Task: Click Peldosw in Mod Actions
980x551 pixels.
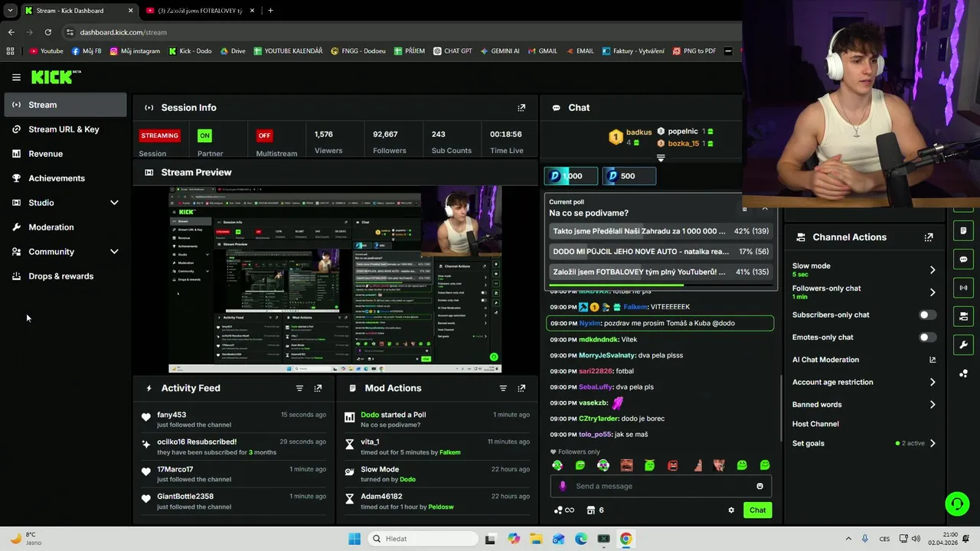Action: (440, 507)
